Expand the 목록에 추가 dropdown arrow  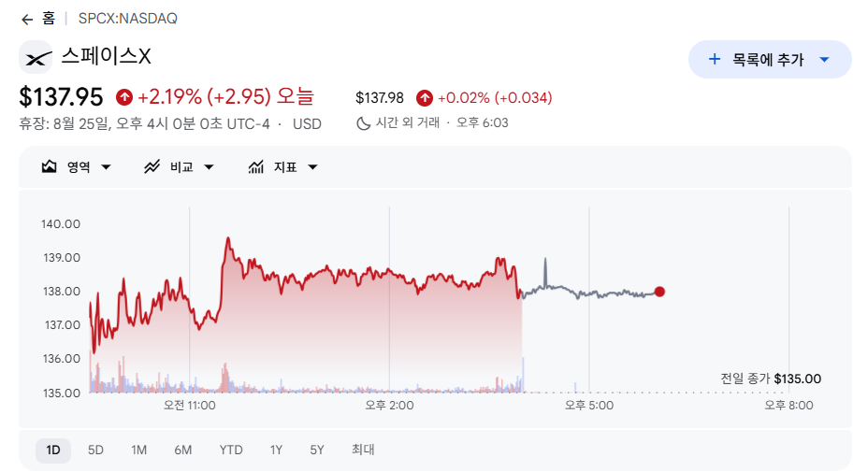pos(824,59)
